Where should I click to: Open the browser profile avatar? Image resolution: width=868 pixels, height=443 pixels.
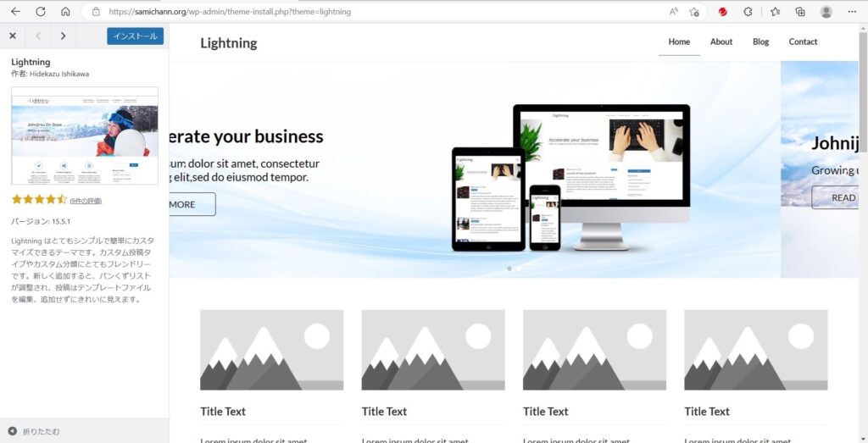(x=826, y=12)
